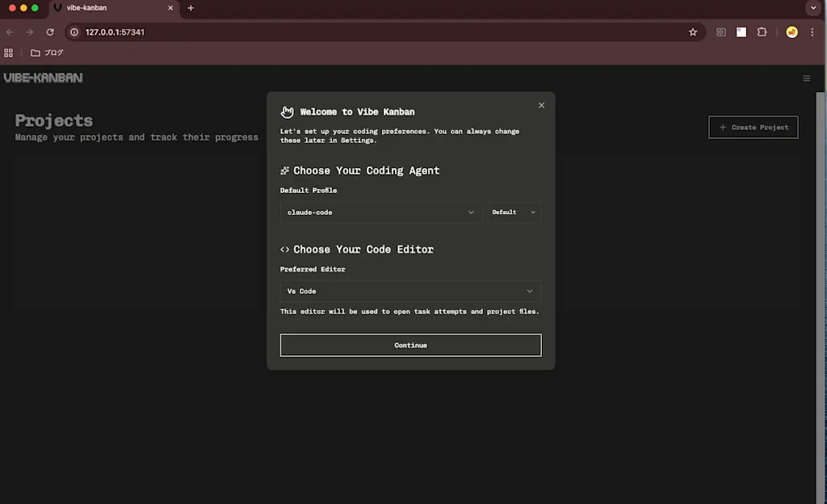Open the Default variant dropdown
The width and height of the screenshot is (827, 504).
pos(514,212)
